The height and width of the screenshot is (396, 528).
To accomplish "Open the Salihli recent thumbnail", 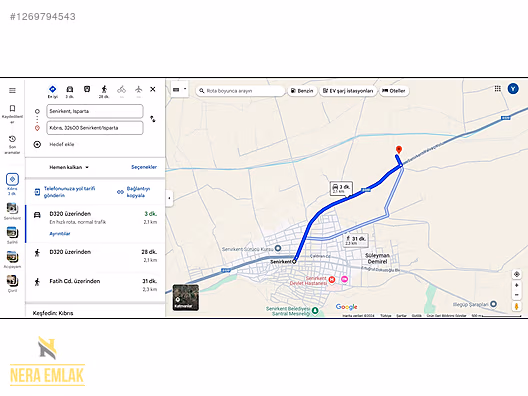I will coord(12,235).
